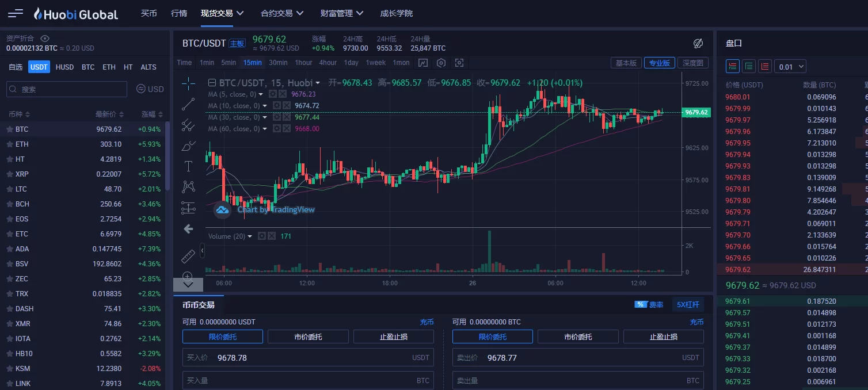Expand the drawing toolbar down chevron

click(188, 285)
